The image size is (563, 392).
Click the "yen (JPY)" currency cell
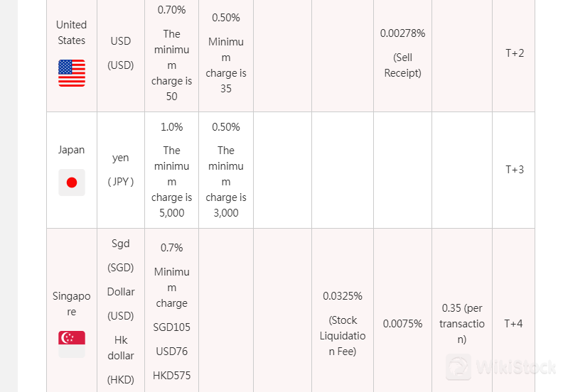(121, 170)
